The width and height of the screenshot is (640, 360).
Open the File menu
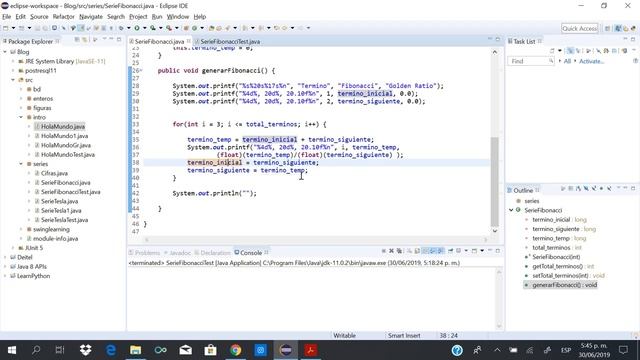pyautogui.click(x=7, y=17)
